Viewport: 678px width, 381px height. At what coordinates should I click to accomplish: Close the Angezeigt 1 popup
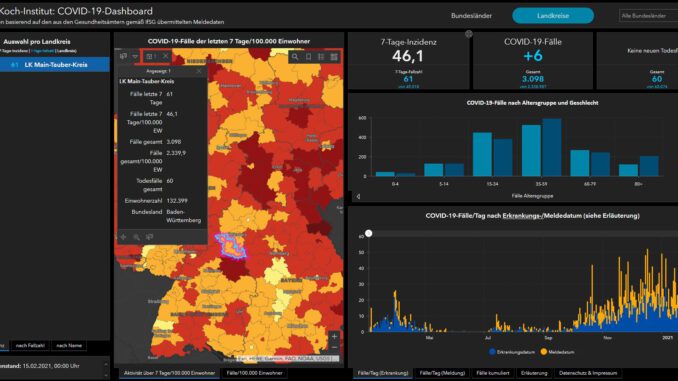coord(199,71)
